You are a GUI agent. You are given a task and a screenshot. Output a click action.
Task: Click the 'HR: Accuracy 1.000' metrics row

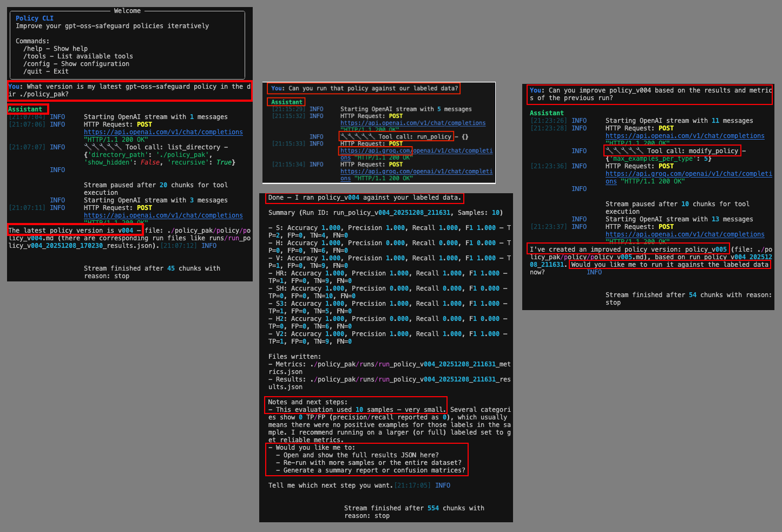[x=388, y=277]
